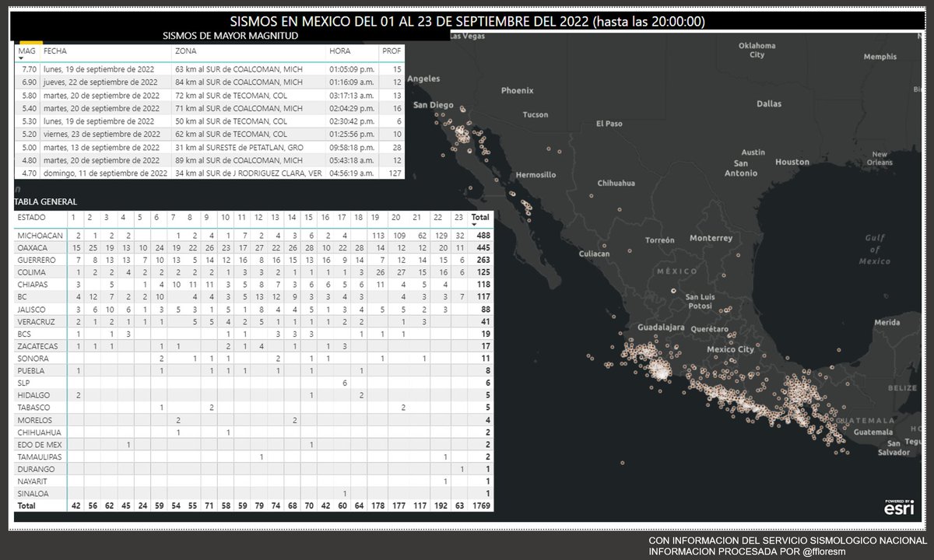This screenshot has height=560, width=934.
Task: Click the Guerrero total value 263
Action: click(482, 260)
